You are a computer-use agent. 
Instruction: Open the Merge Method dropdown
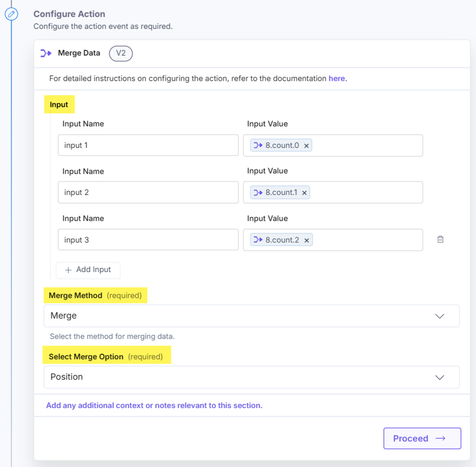pos(251,316)
